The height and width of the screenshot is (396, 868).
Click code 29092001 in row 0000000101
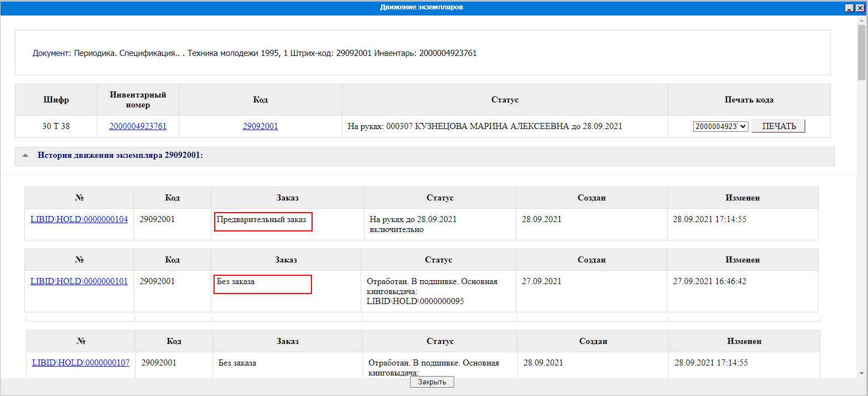[157, 281]
